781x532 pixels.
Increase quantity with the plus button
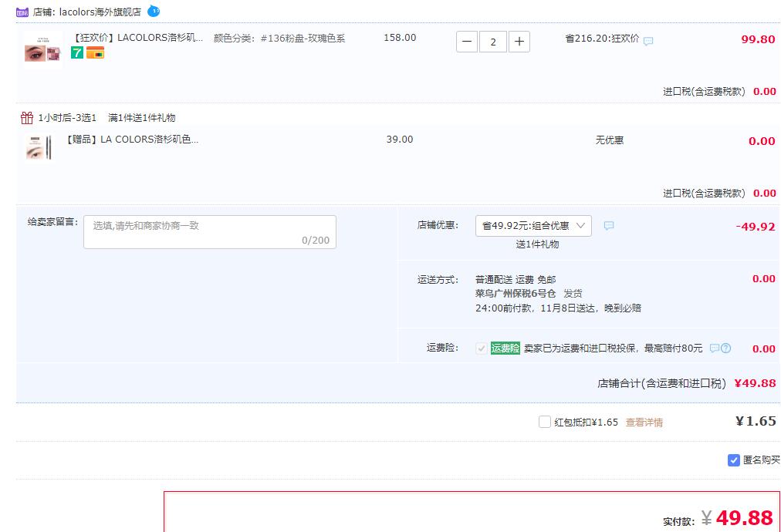click(x=519, y=42)
